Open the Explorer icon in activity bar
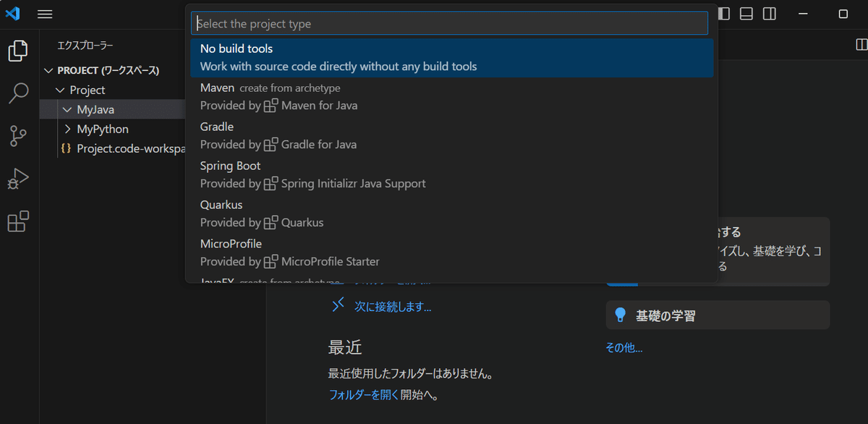Screen dimensions: 868x424 click(18, 51)
